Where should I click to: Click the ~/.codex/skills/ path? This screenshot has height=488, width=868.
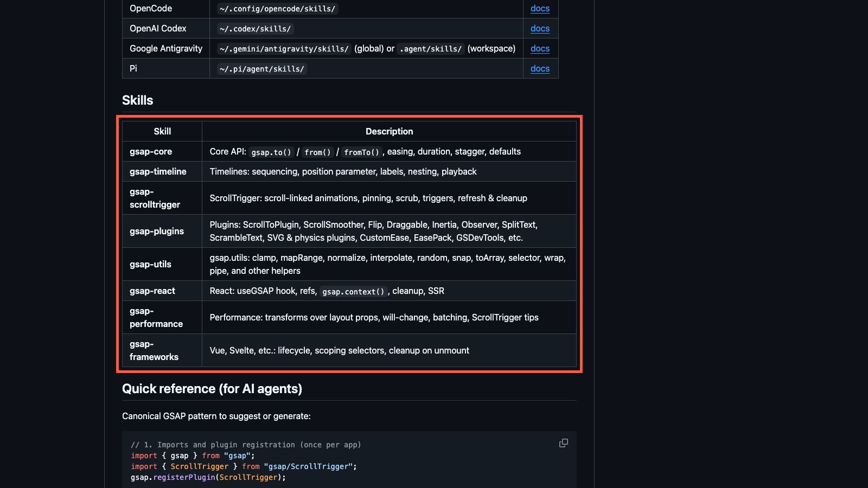tap(256, 29)
